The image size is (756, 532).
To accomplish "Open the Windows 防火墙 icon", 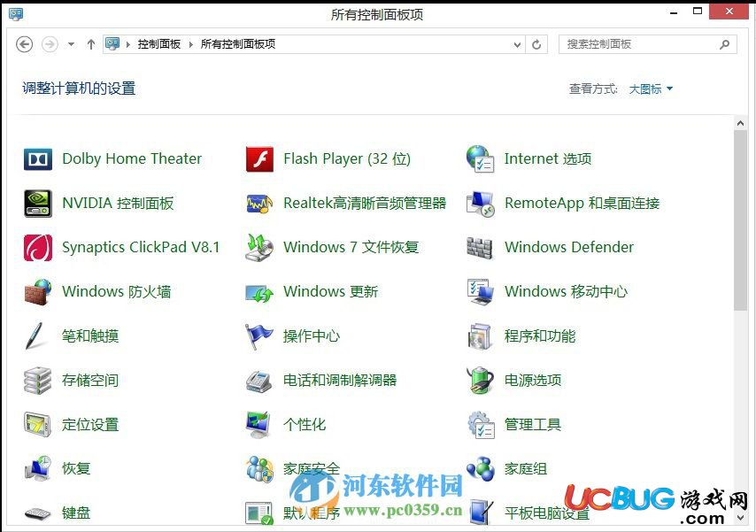I will tap(37, 292).
